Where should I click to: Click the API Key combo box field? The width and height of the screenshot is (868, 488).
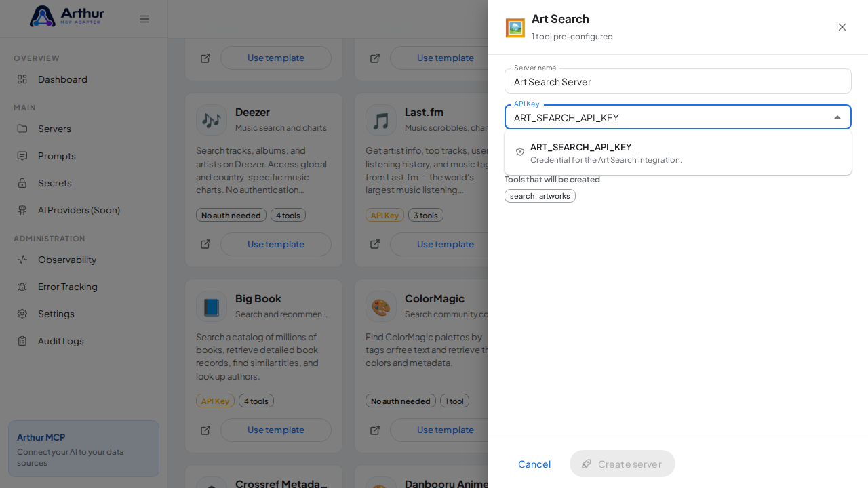pyautogui.click(x=678, y=117)
